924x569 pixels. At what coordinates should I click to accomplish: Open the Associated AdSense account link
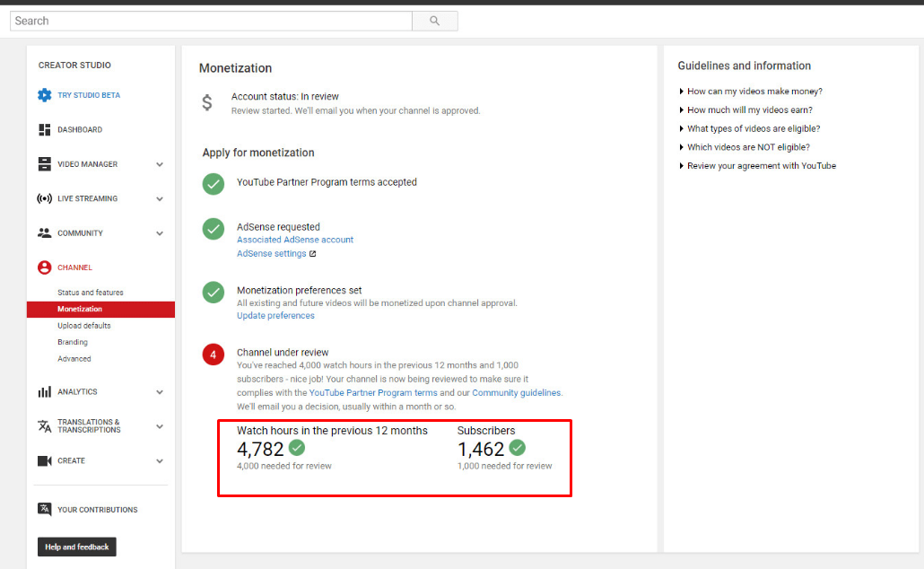pyautogui.click(x=295, y=240)
